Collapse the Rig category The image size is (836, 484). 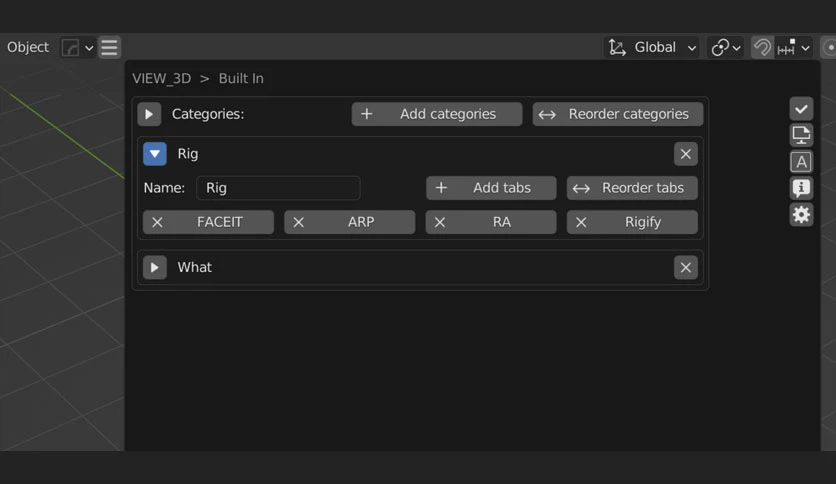point(155,154)
